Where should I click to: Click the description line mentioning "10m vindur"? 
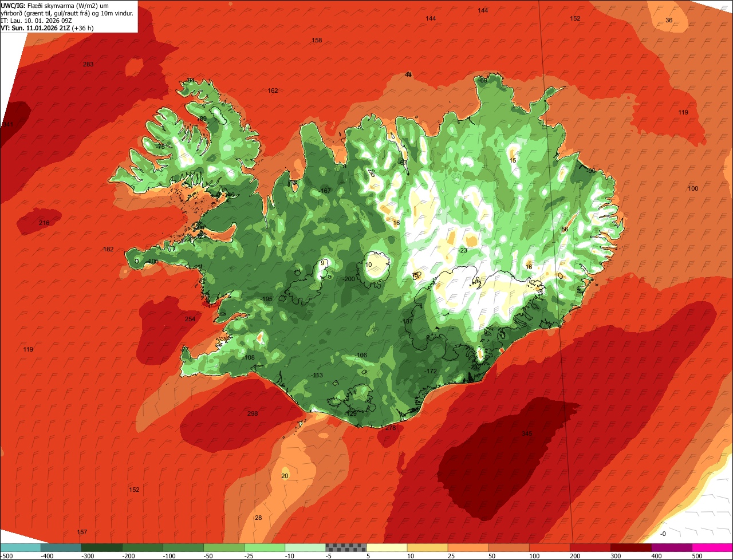click(x=66, y=13)
